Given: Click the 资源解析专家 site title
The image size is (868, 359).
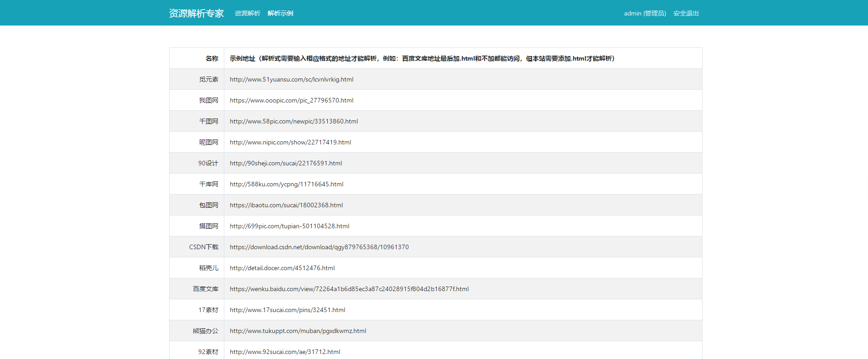Looking at the screenshot, I should [196, 13].
